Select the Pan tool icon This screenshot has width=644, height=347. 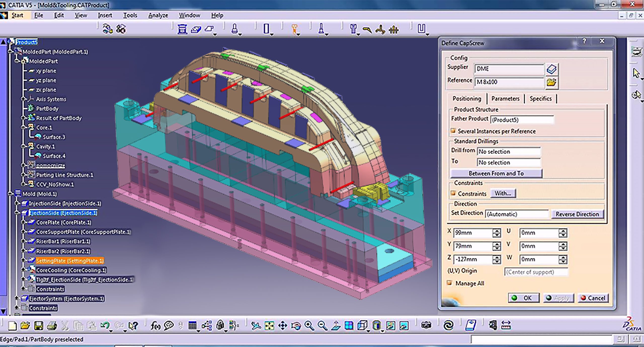[x=283, y=326]
